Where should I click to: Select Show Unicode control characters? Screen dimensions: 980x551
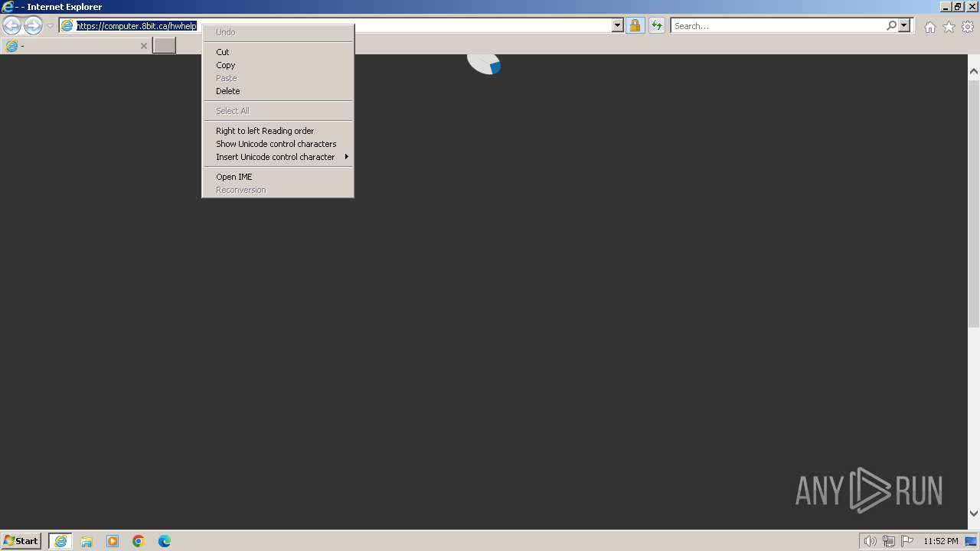coord(278,144)
